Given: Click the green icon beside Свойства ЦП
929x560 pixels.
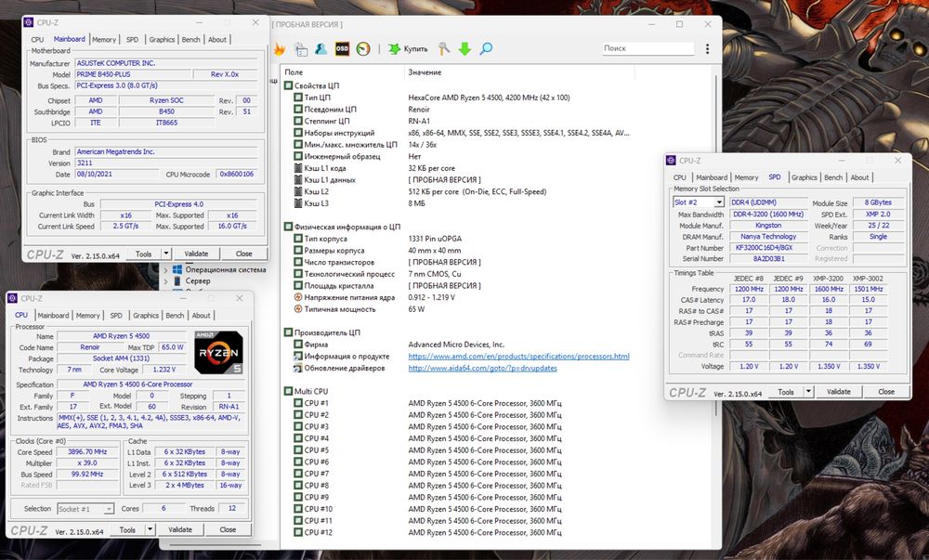Looking at the screenshot, I should [289, 85].
